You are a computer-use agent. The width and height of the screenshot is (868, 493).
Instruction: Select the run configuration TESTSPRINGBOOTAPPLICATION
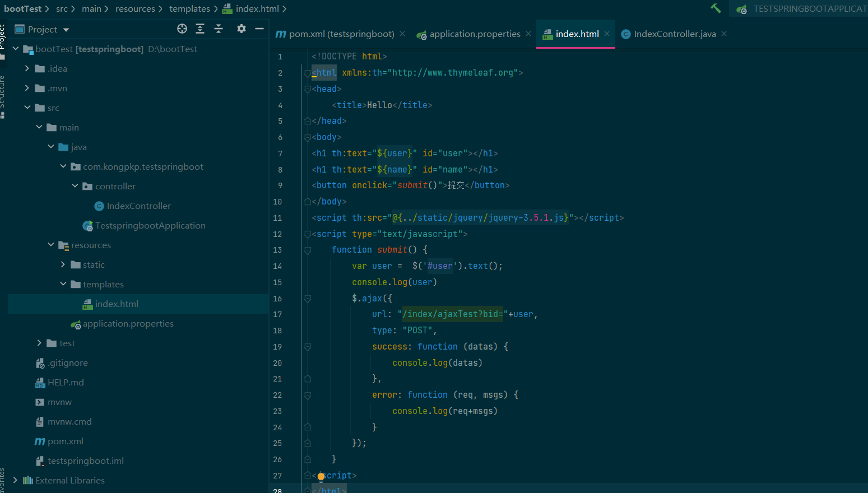pyautogui.click(x=807, y=9)
